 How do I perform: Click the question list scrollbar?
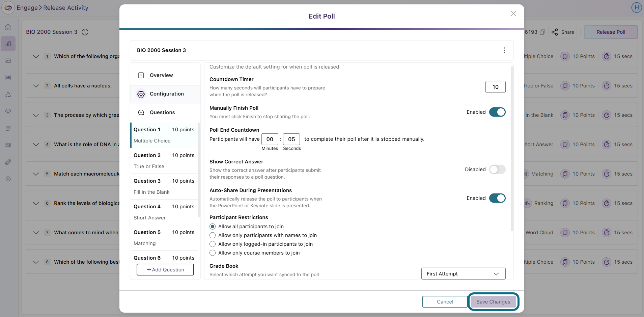199,170
